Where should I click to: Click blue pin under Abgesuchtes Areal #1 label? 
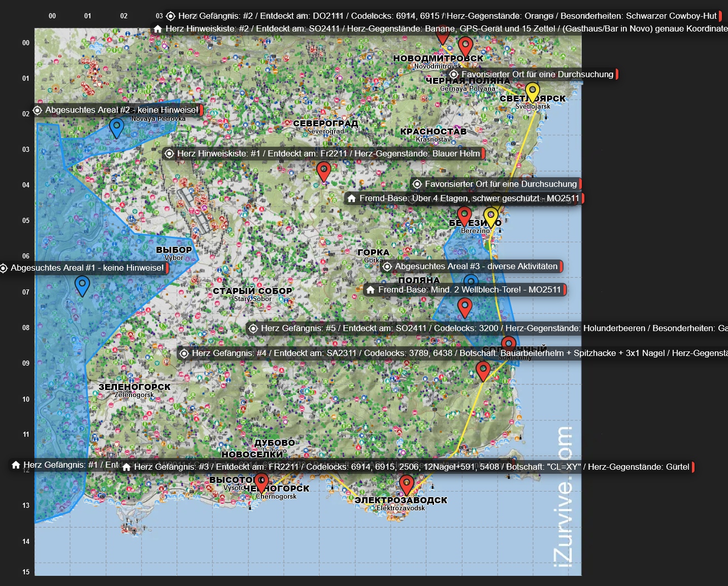pos(82,286)
